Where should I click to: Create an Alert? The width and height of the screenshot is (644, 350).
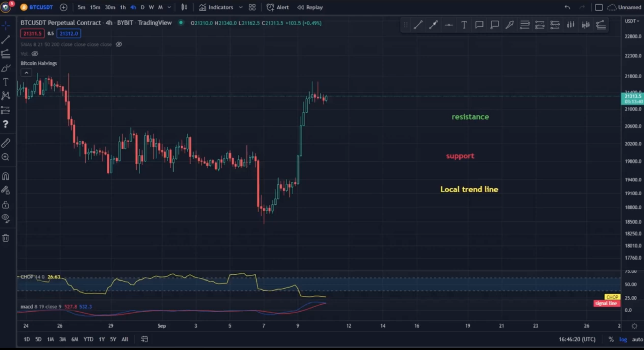(x=278, y=7)
